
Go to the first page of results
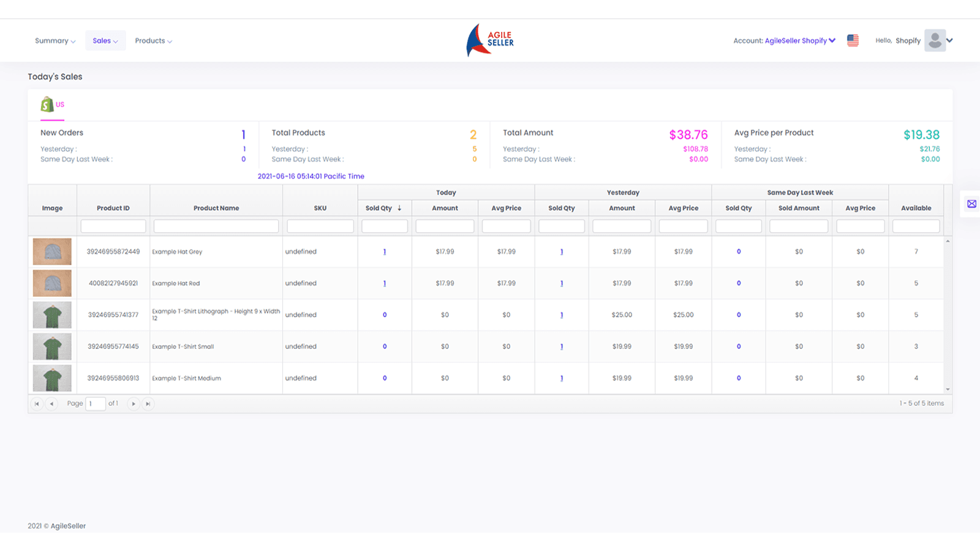(37, 403)
